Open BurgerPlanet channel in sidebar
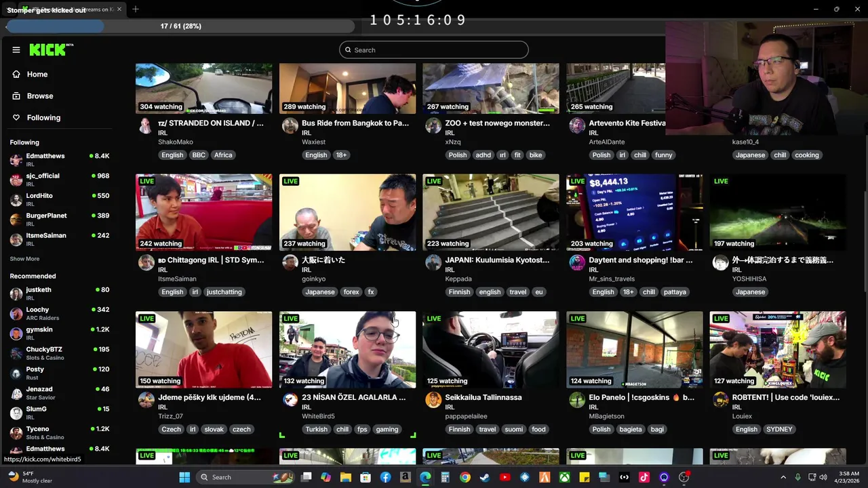Viewport: 868px width, 488px height. coord(60,219)
